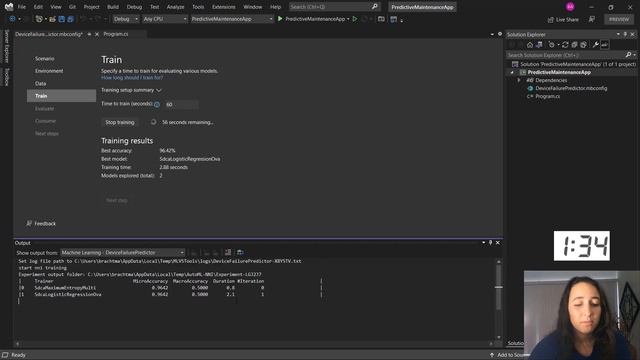The image size is (640, 360).
Task: Click the Sync with Active Document icon
Action: [565, 44]
